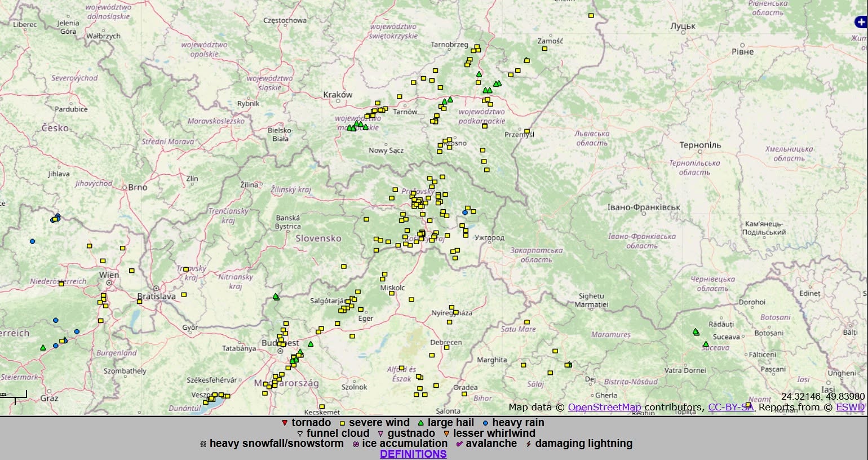Image resolution: width=868 pixels, height=460 pixels.
Task: Select severe wind marker directly below Zamość
Action: [544, 49]
